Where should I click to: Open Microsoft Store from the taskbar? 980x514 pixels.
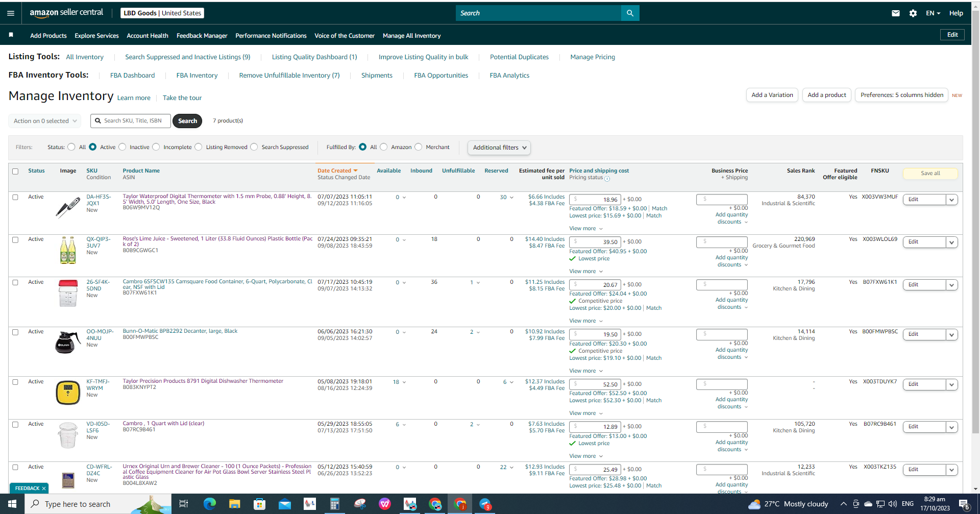(x=259, y=504)
